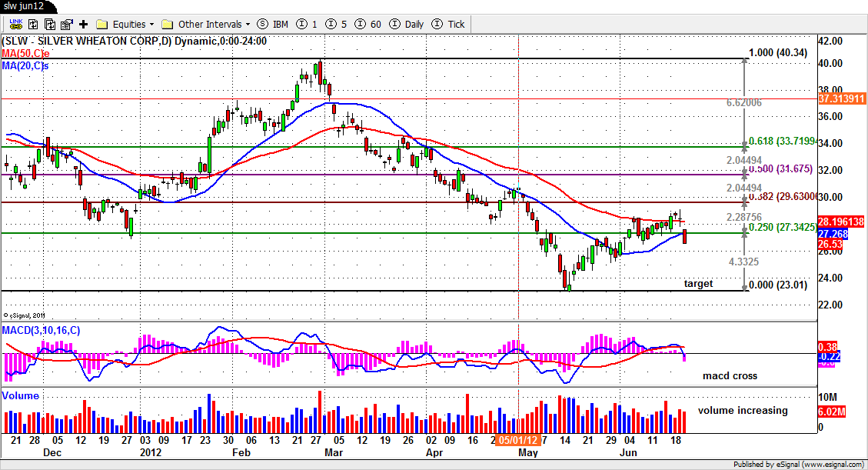Image resolution: width=868 pixels, height=470 pixels.
Task: Click the single-page refresh toolbar icon
Action: tap(33, 24)
